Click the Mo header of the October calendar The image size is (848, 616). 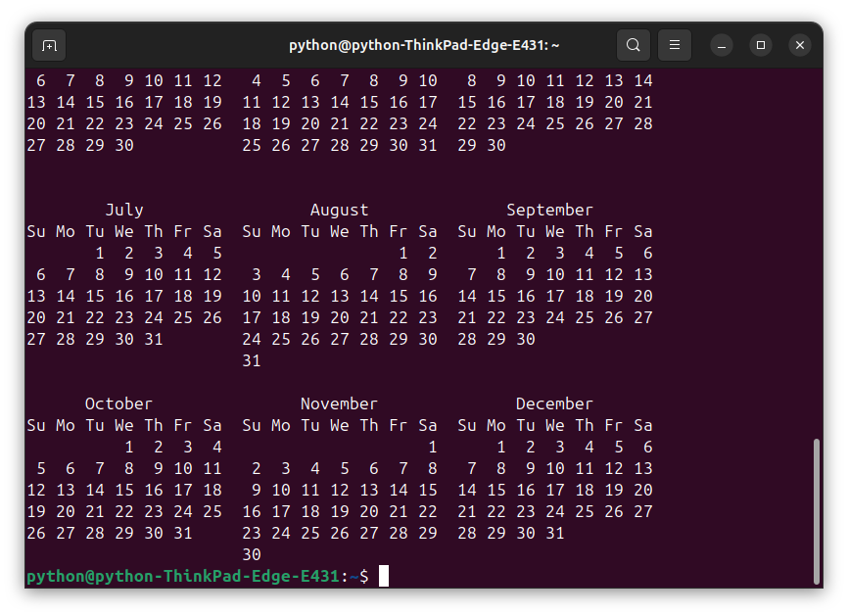pyautogui.click(x=66, y=426)
